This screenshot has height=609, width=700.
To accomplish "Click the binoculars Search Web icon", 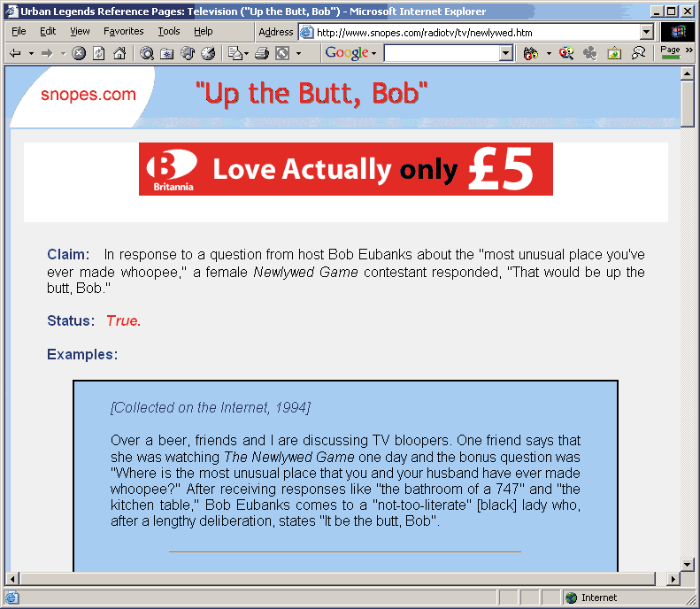I will 531,54.
